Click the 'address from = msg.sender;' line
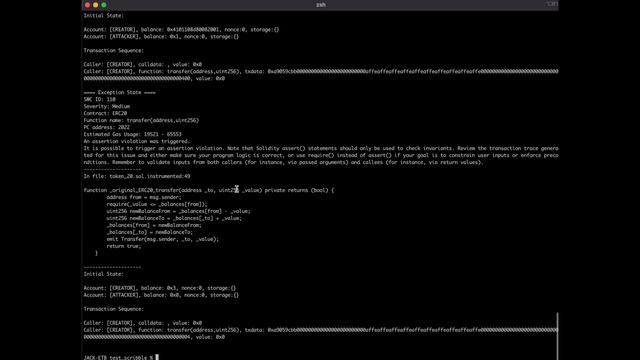640x360 pixels. tap(144, 197)
